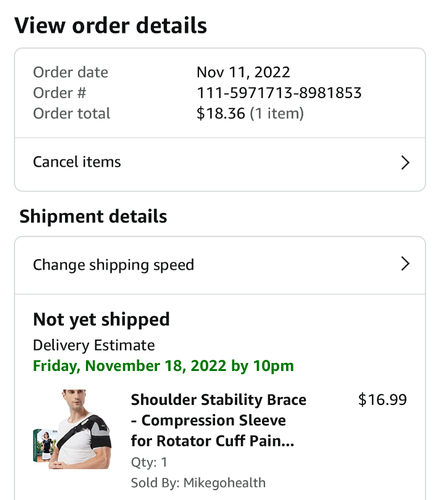Image resolution: width=440 pixels, height=500 pixels.
Task: Open the Shoulder Stability Brace product image
Action: click(x=72, y=429)
